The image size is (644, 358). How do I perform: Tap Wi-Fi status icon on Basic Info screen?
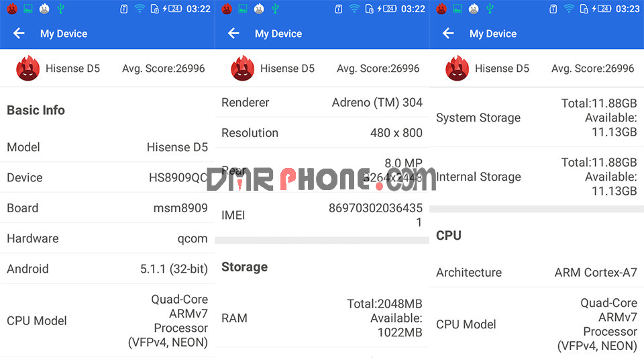tap(140, 9)
